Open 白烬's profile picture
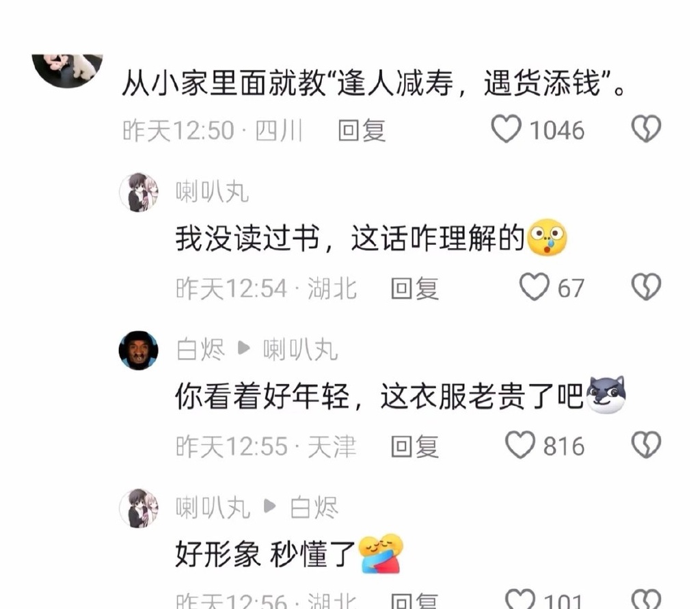 139,351
